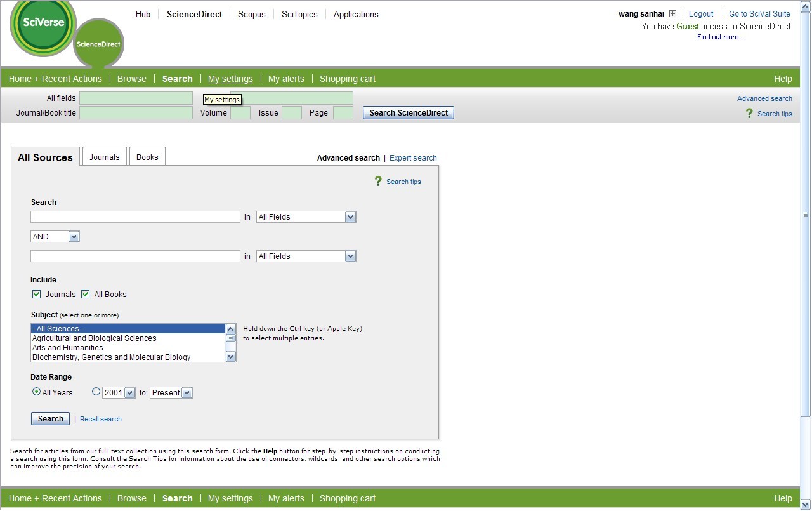
Task: Open Home + Recent Actions in bottom green bar
Action: (55, 498)
